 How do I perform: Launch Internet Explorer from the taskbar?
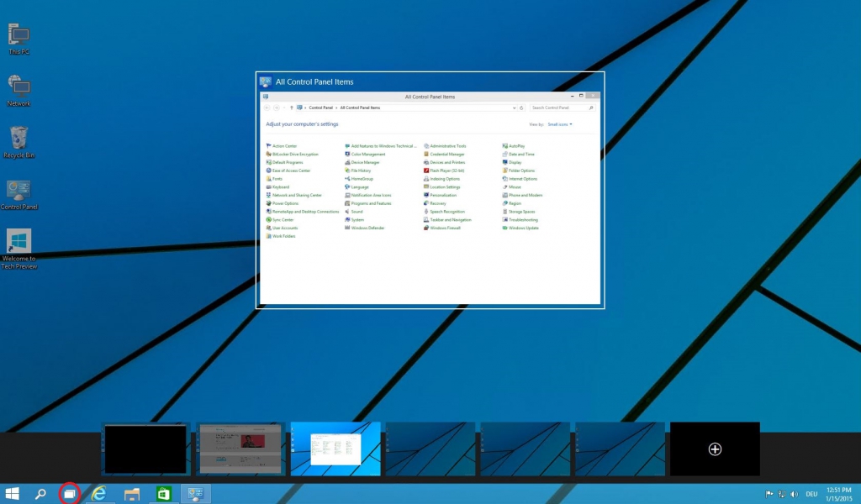(99, 494)
